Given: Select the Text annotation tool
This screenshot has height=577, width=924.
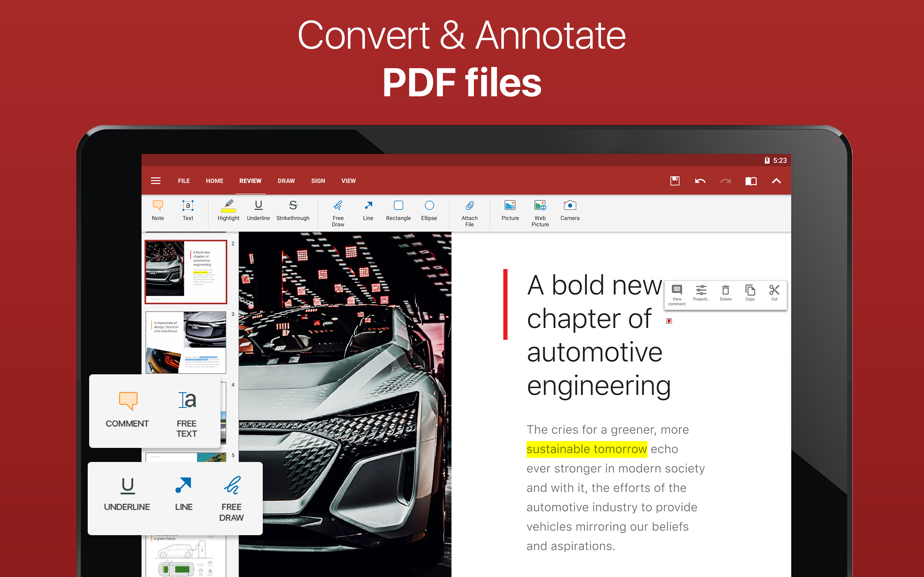Looking at the screenshot, I should coord(187,212).
